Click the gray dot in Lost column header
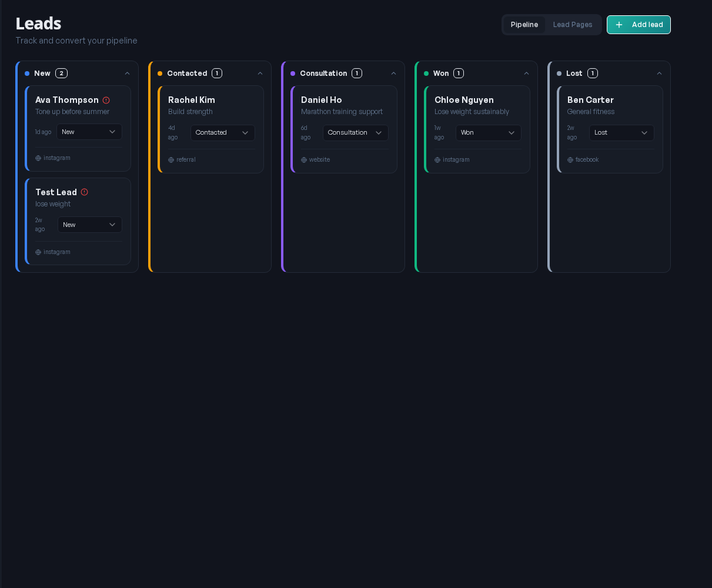Screen dimensions: 712x588 click(559, 73)
